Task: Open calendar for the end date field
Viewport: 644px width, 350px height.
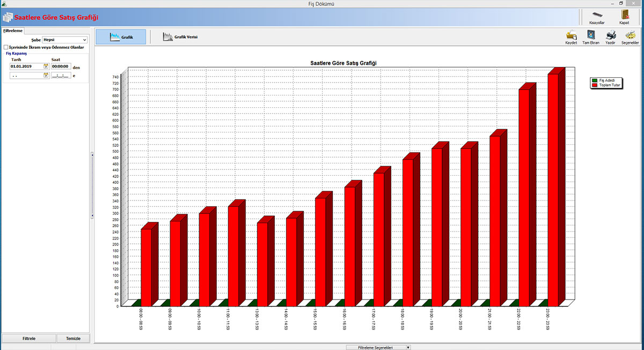Action: (46, 76)
